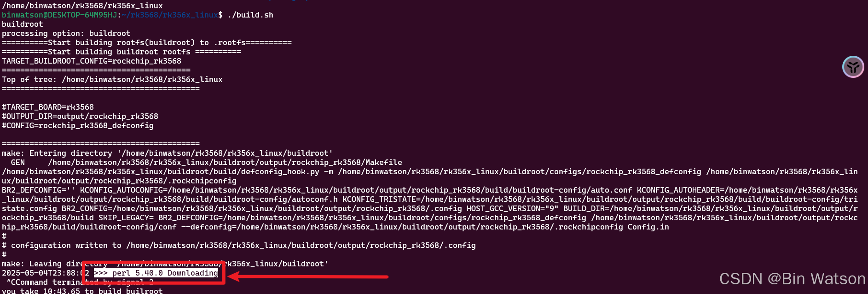
Task: Click the round floating assistant icon
Action: point(853,67)
